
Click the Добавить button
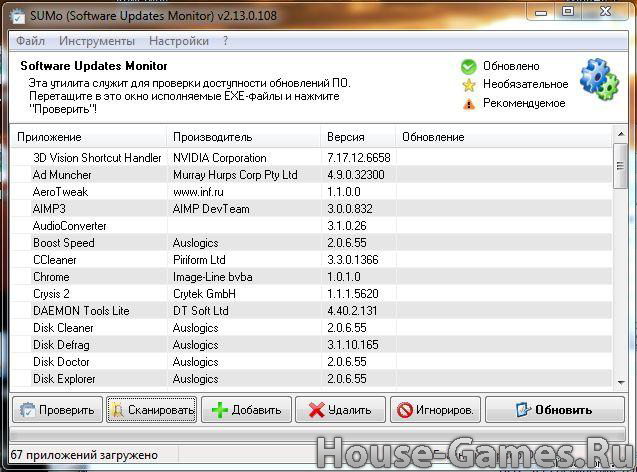[246, 410]
